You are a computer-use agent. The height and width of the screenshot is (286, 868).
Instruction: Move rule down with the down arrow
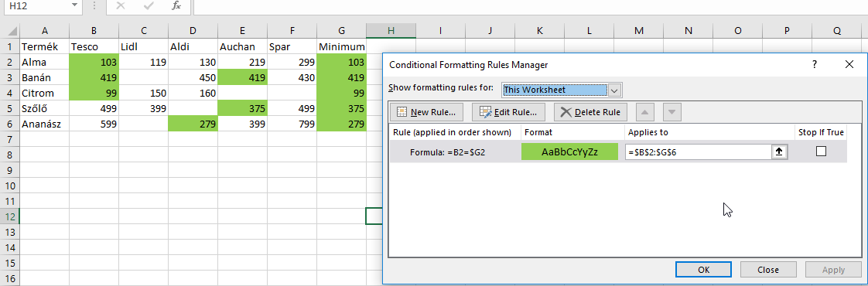pos(672,112)
